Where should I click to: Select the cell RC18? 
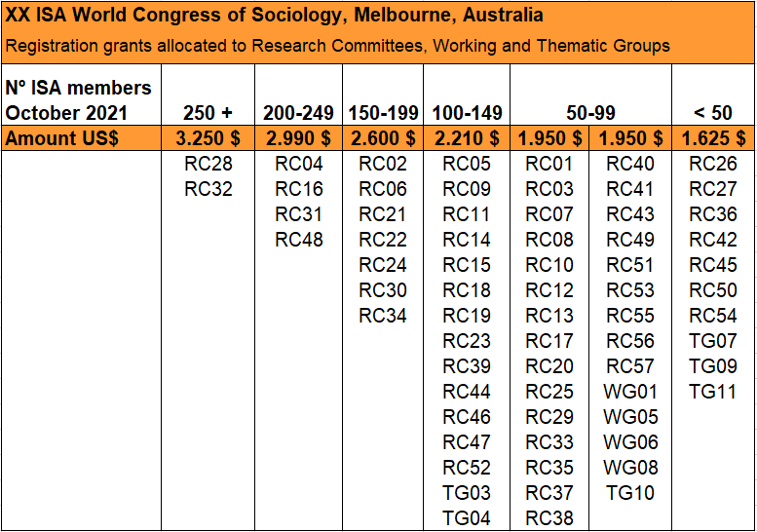pyautogui.click(x=467, y=290)
